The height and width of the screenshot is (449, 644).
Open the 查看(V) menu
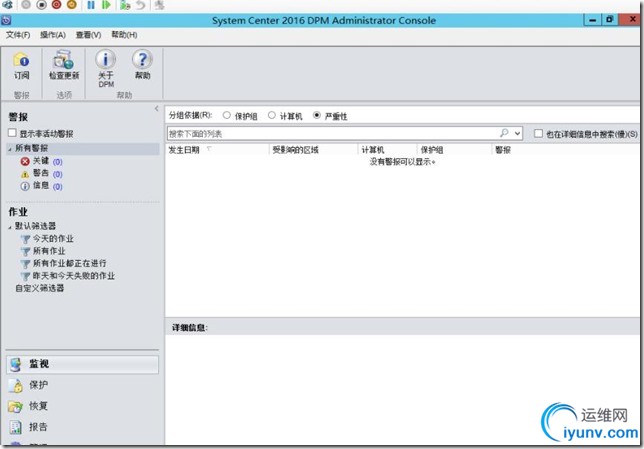point(88,35)
